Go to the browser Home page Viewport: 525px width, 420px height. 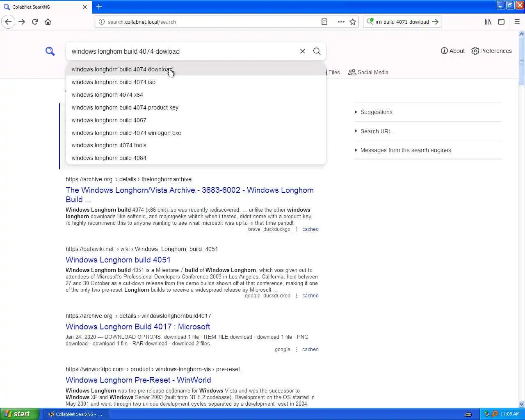[x=48, y=22]
